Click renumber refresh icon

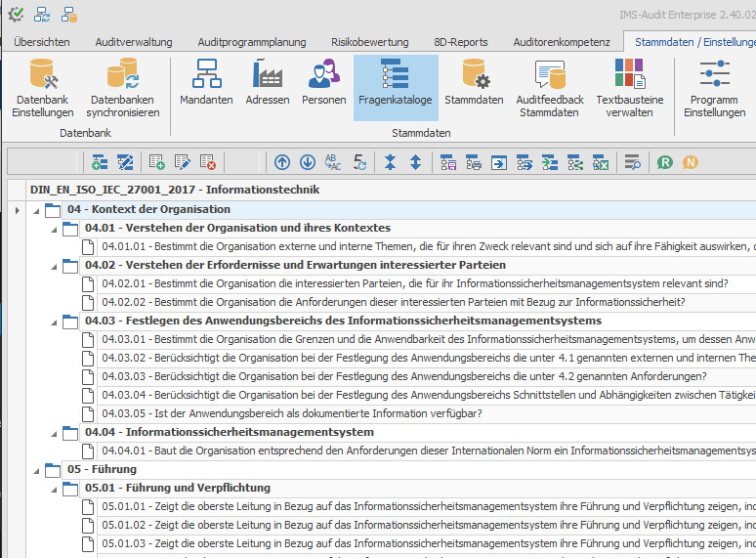(359, 162)
